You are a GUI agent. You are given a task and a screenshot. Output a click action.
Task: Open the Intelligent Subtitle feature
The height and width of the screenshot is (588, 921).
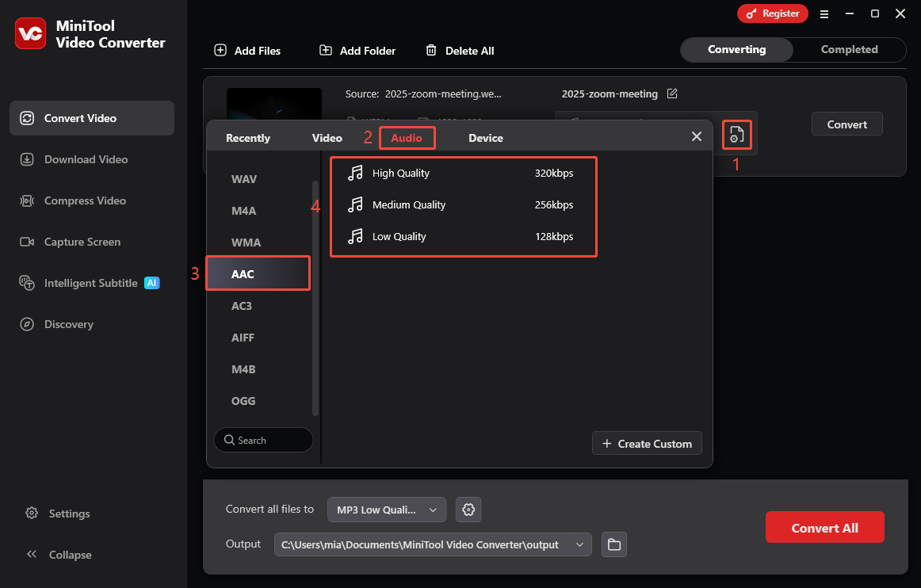[26, 283]
